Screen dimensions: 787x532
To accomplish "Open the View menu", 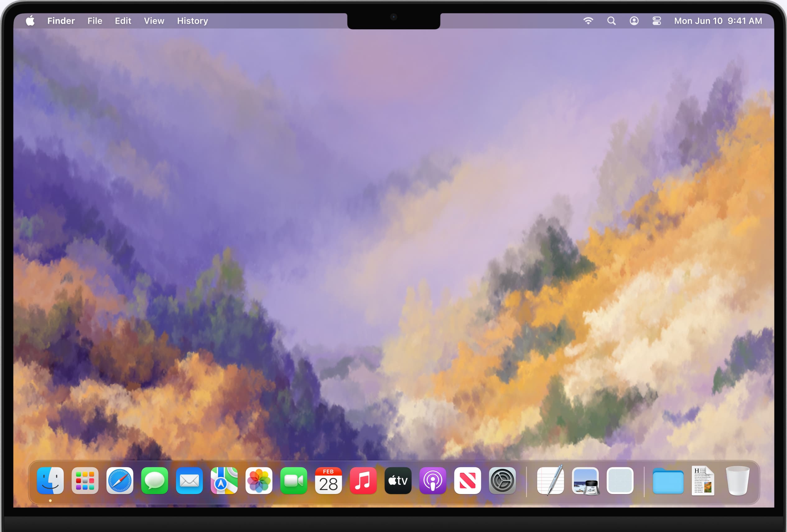I will pyautogui.click(x=154, y=21).
